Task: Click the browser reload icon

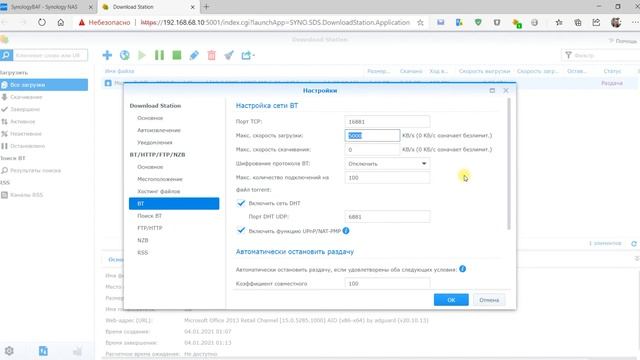Action: pos(42,22)
